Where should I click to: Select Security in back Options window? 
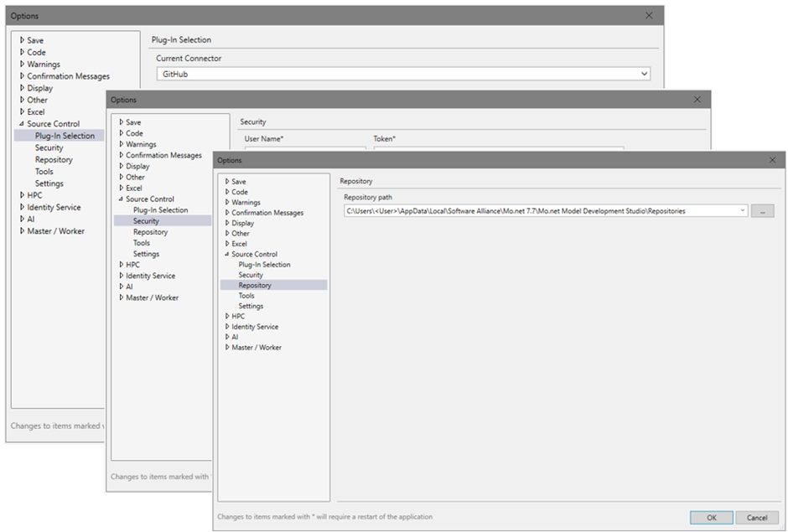[x=49, y=147]
